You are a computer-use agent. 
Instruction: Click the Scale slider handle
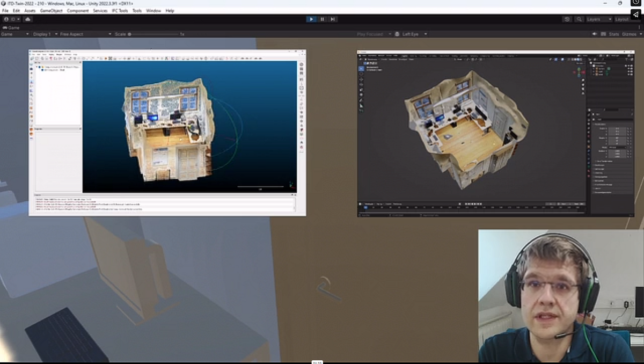[x=129, y=34]
